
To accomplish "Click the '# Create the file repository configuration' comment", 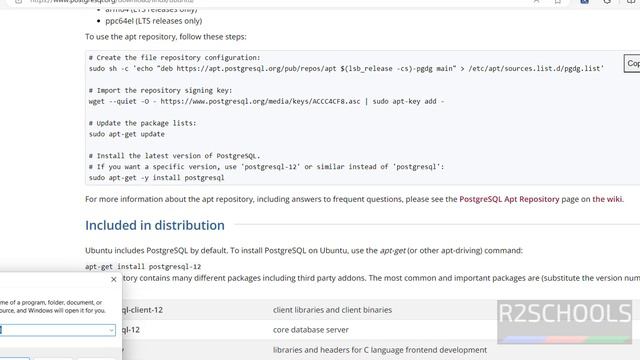I will [x=174, y=58].
